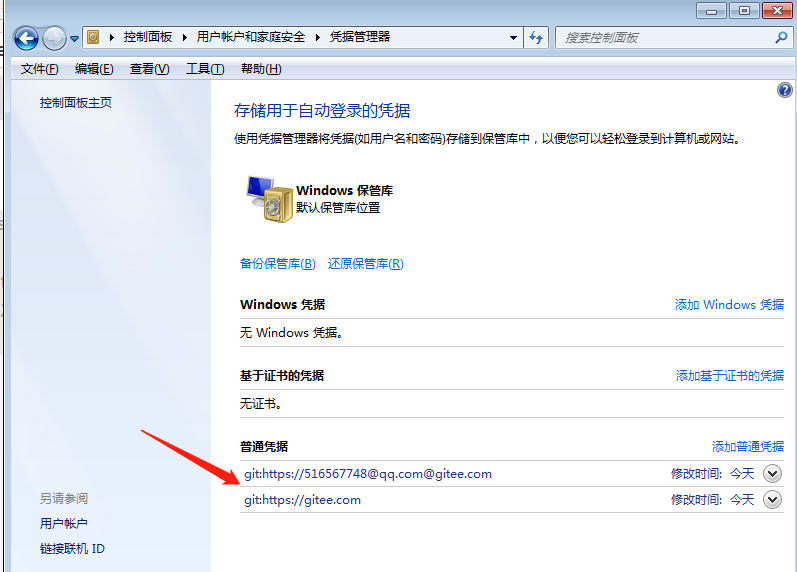Screen dimensions: 797x572
Task: Expand the arrow after 控制面板 breadcrumb
Action: click(x=184, y=37)
